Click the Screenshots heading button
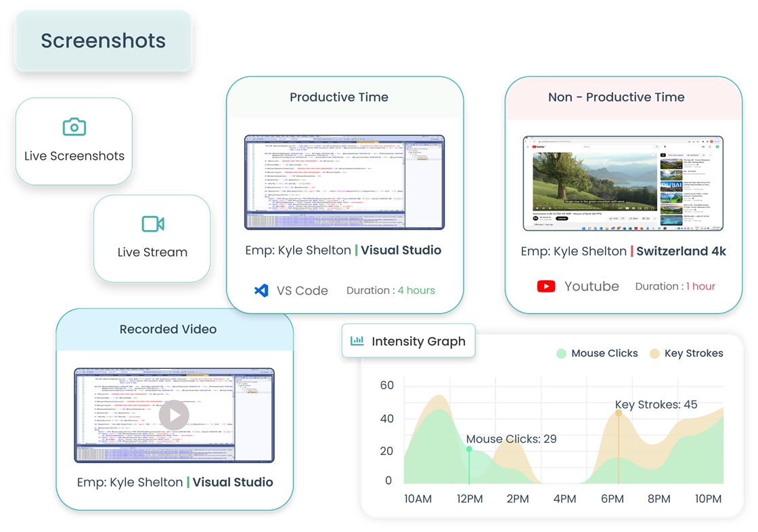The image size is (758, 532). pos(103,41)
